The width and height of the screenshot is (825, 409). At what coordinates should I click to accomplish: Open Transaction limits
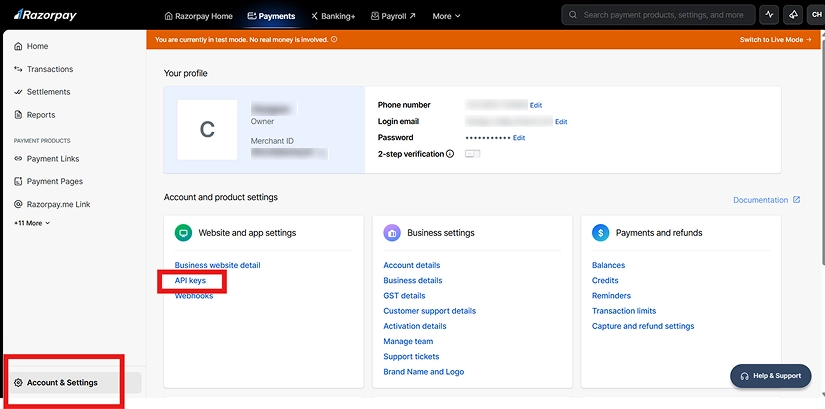click(624, 311)
